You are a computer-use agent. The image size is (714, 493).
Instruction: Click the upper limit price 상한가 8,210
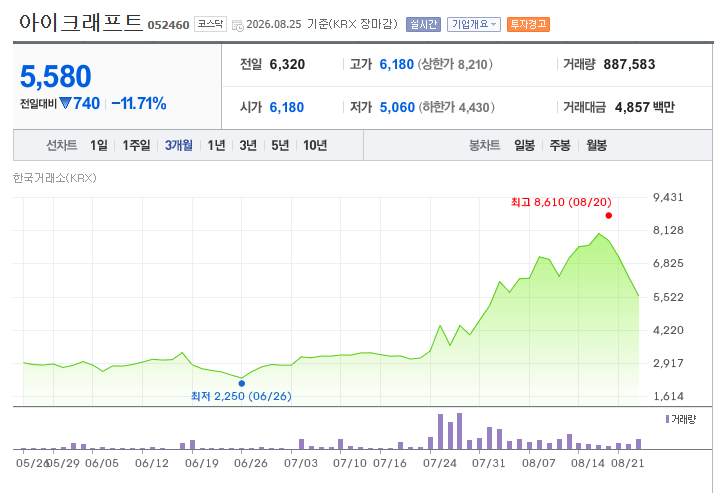pos(455,65)
